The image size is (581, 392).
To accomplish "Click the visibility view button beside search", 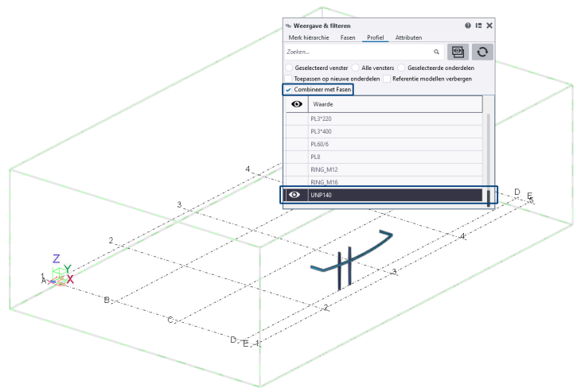I will (x=458, y=52).
